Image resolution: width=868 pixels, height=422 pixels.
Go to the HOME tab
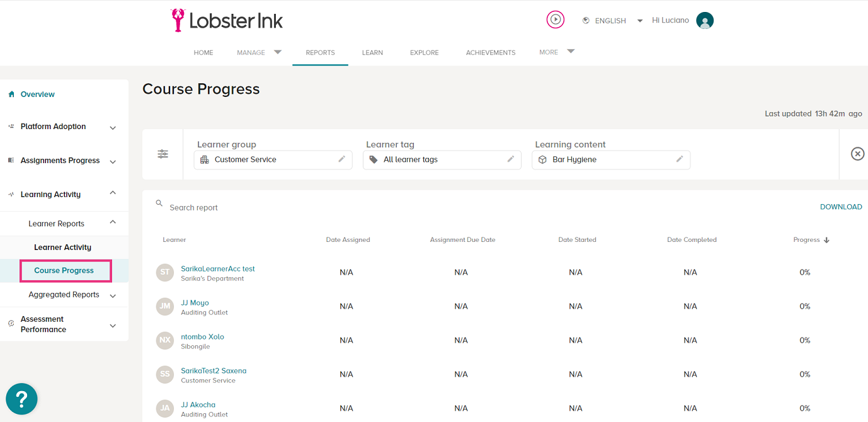point(203,53)
